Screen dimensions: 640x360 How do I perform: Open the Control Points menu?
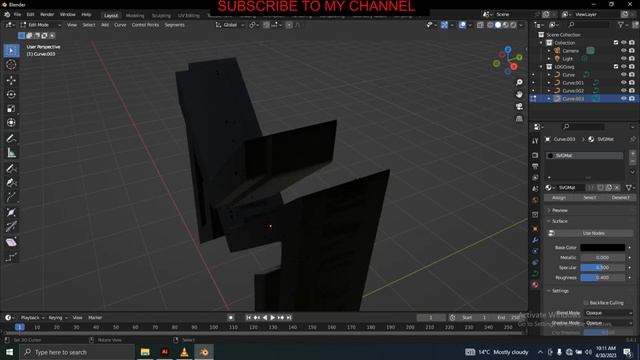pyautogui.click(x=145, y=25)
